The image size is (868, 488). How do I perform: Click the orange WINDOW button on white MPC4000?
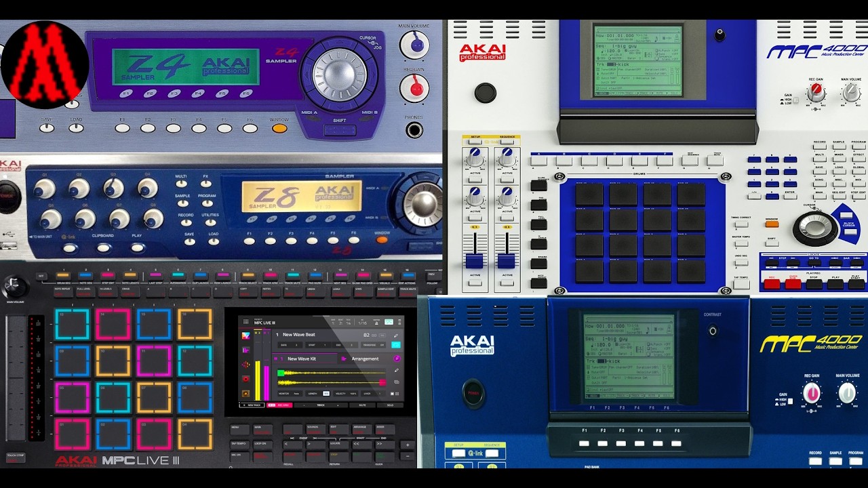[772, 224]
